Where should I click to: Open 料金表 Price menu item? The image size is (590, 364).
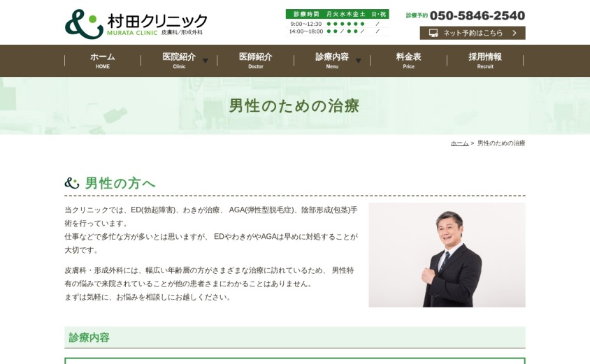click(x=409, y=61)
